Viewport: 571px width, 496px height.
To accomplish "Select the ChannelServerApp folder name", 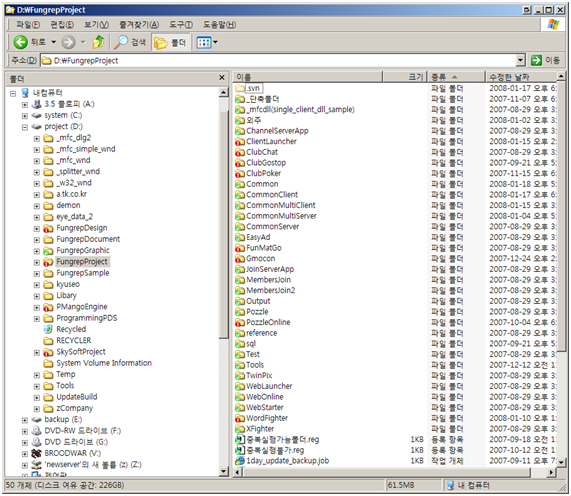I will pyautogui.click(x=277, y=131).
